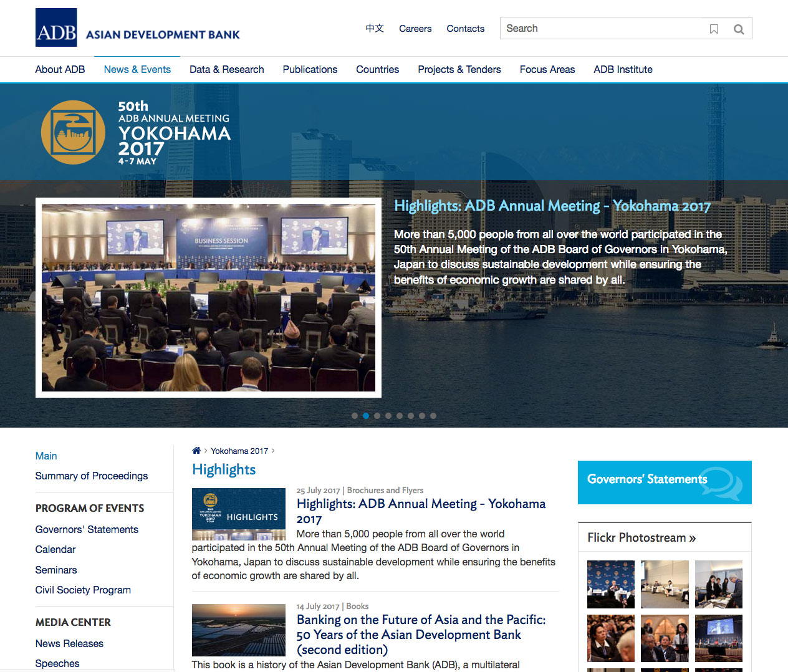Switch language using the 中文 link
This screenshot has height=672, width=788.
(375, 29)
